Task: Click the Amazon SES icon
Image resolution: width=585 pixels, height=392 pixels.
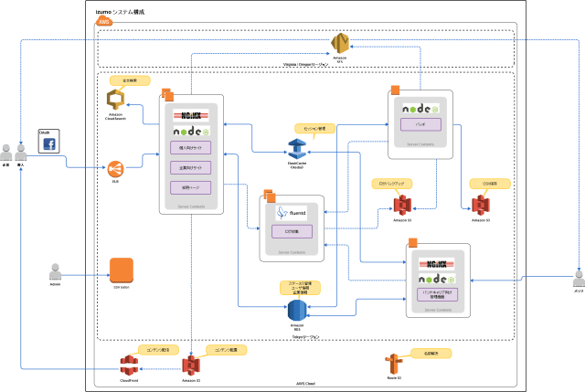Action: 341,43
